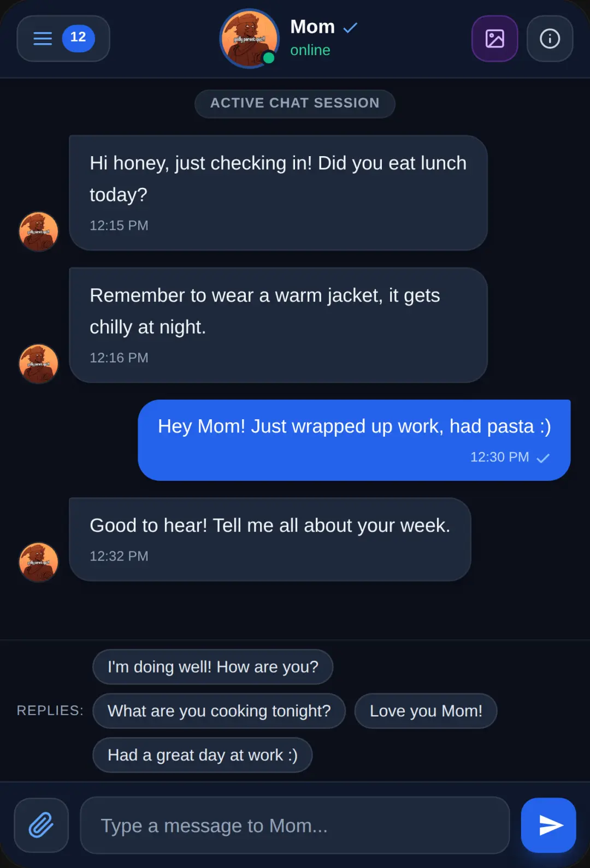Click Mom's large profile avatar in header
590x868 pixels.
pos(249,38)
